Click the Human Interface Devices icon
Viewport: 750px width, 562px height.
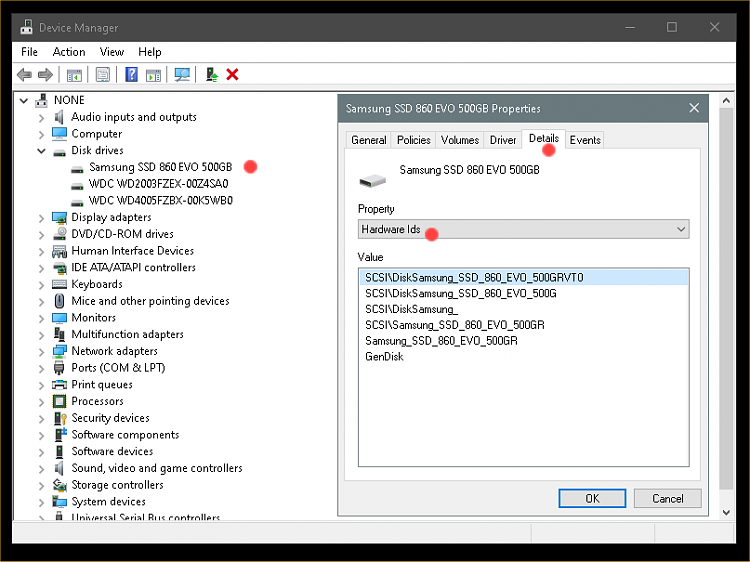point(59,251)
